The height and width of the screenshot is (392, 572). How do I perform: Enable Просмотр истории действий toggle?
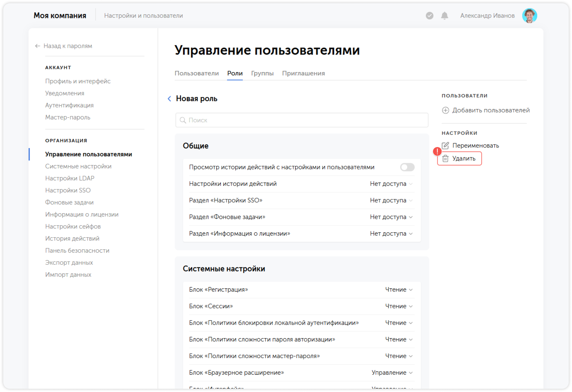coord(407,167)
